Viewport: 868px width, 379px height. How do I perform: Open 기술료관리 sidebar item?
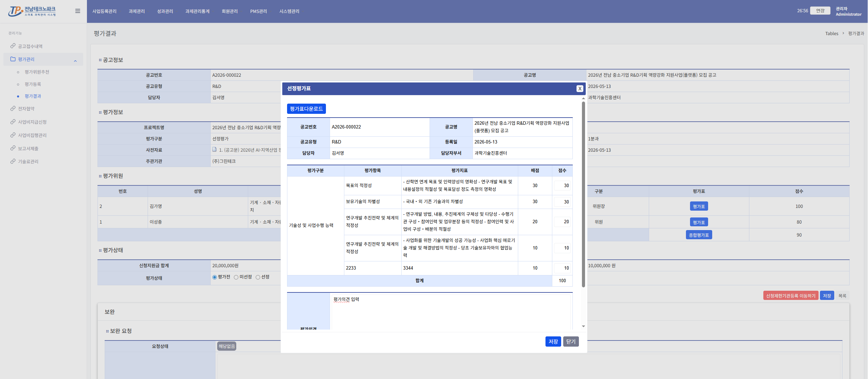[x=28, y=162]
